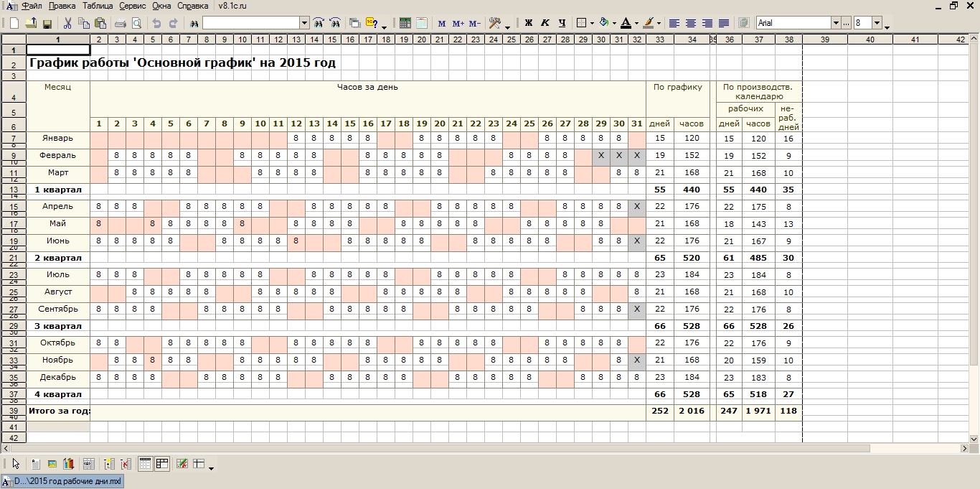Cut selection with the scissors icon

pos(67,23)
